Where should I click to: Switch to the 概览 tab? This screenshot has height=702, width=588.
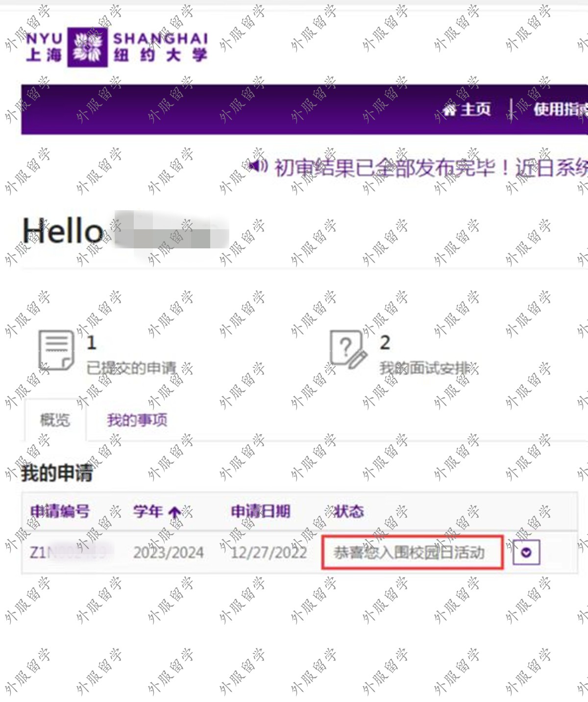(x=55, y=420)
